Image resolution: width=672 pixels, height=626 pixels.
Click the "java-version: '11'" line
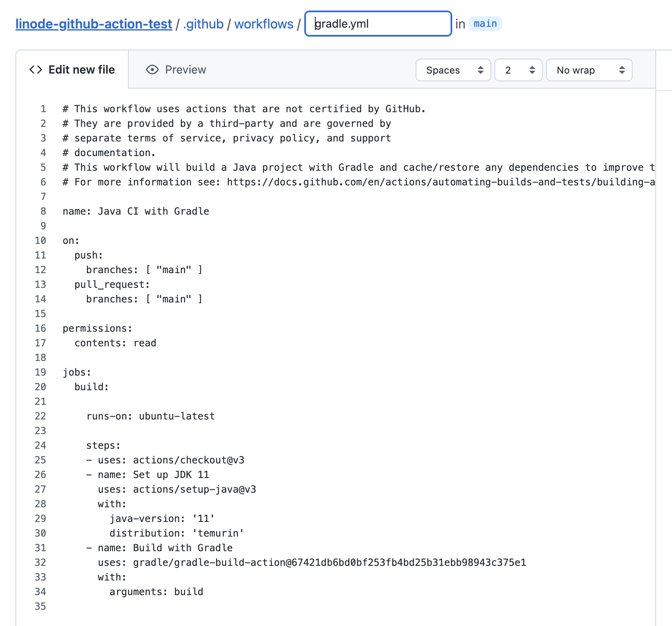(x=162, y=519)
